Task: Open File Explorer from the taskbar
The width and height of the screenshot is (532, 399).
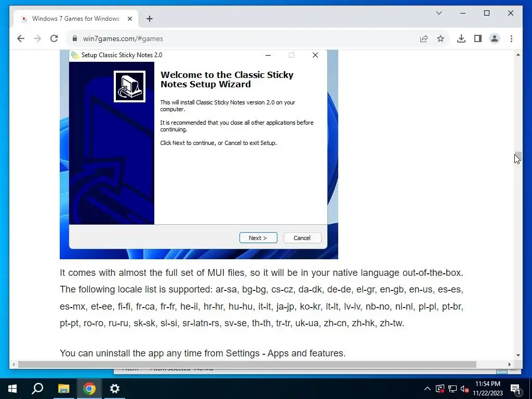Action: pyautogui.click(x=63, y=389)
